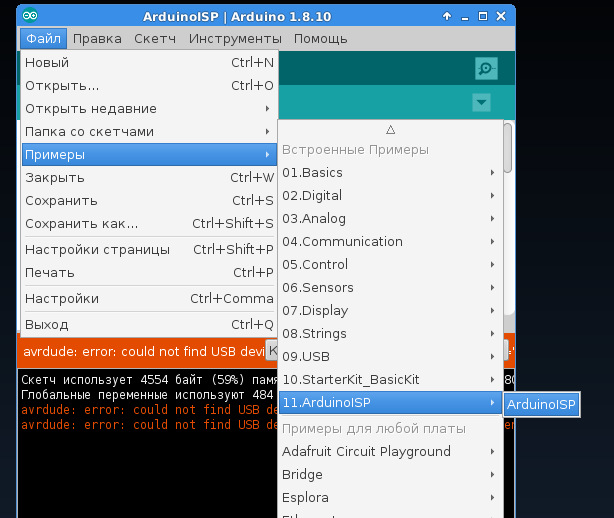
Task: Click the scroll-up triangle atop the examples list
Action: (390, 129)
